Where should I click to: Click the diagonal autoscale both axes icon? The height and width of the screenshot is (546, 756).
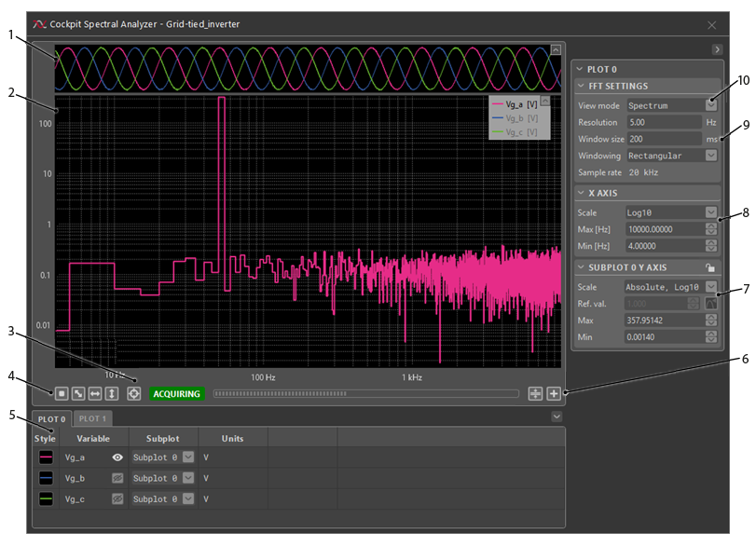(x=77, y=393)
